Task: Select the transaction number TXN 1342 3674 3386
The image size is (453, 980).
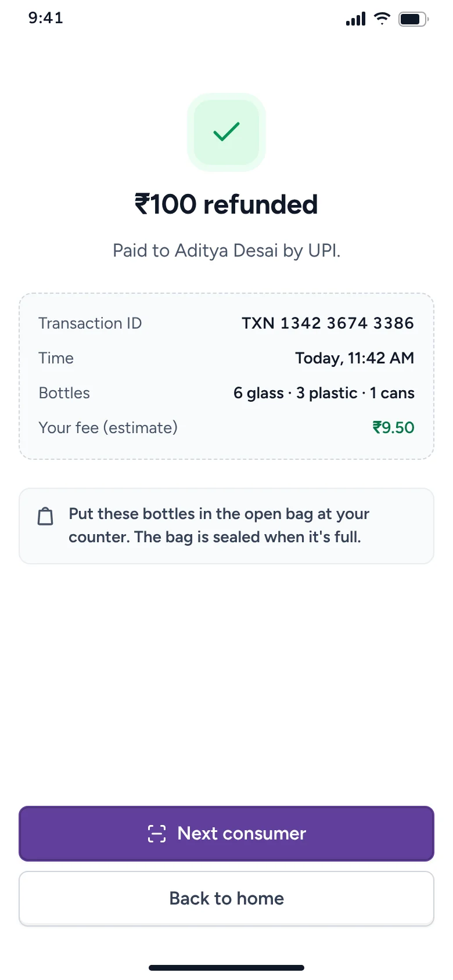Action: click(x=328, y=323)
